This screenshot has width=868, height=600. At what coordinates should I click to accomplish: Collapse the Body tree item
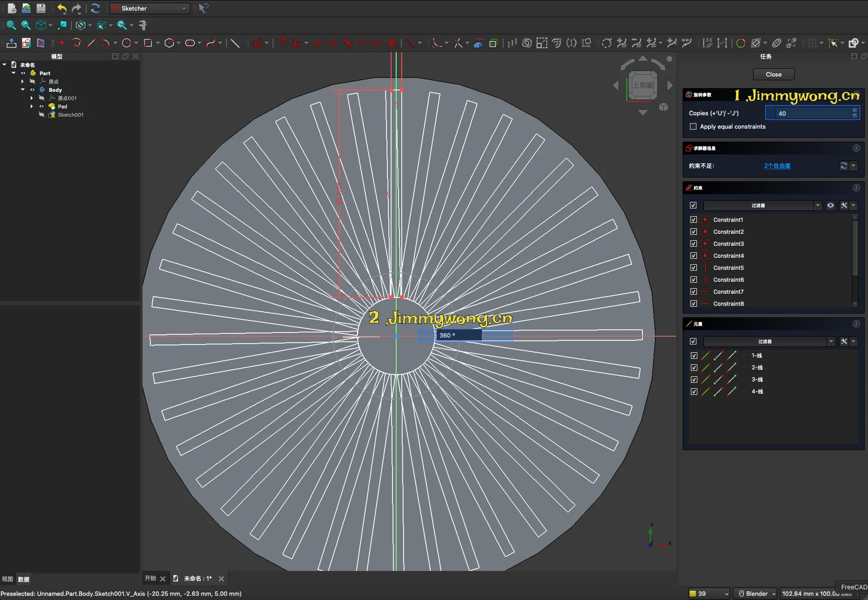[23, 90]
